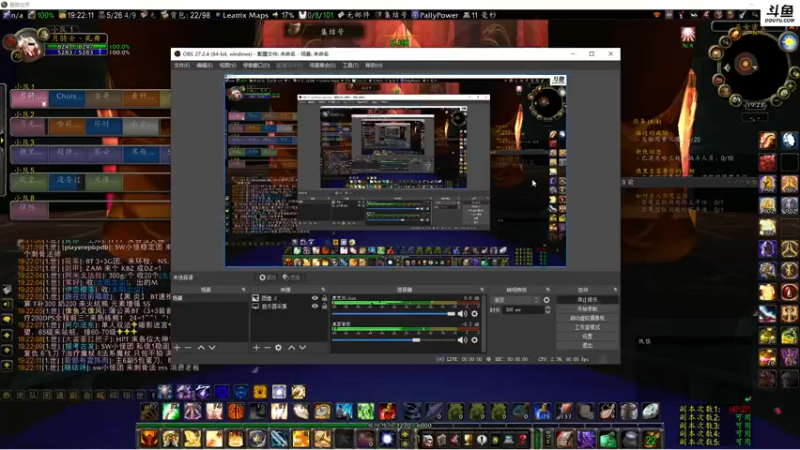Open OBS 设置 settings button
Screen dimensions: 800x450
(x=587, y=336)
